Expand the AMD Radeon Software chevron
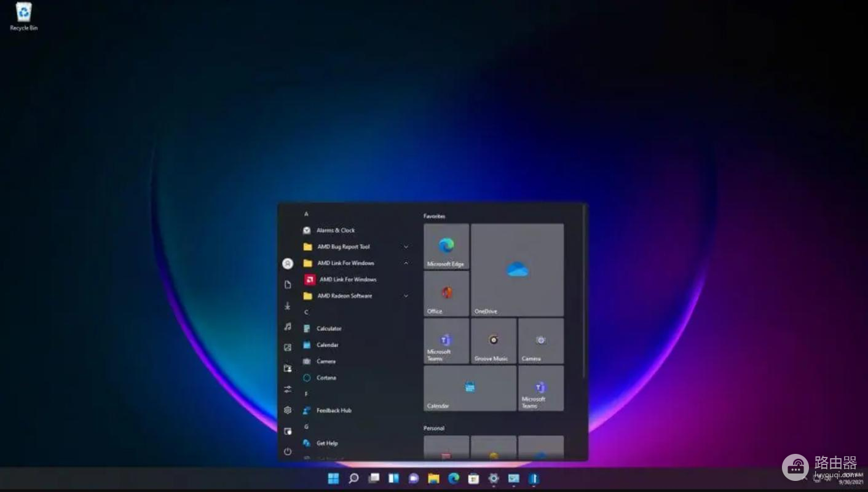Screen dimensions: 868x492 click(406, 296)
